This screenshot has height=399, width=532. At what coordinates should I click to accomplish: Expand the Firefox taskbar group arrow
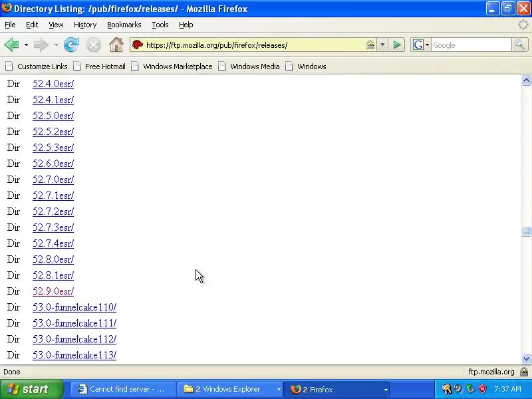click(386, 390)
